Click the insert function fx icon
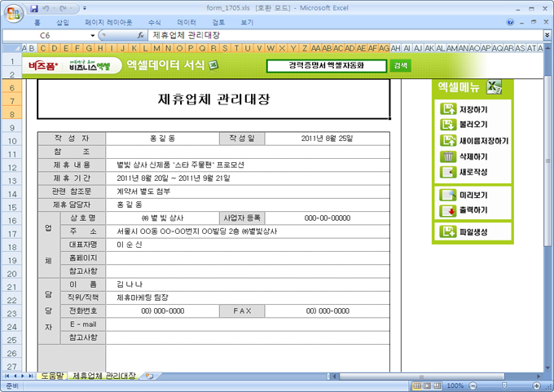Viewport: 554px width, 392px height. (x=141, y=36)
